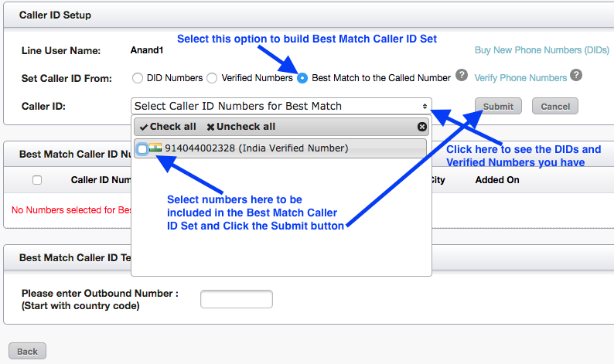Choose the 914044002328 India Verified Number entry
Image resolution: width=614 pixels, height=364 pixels.
256,148
